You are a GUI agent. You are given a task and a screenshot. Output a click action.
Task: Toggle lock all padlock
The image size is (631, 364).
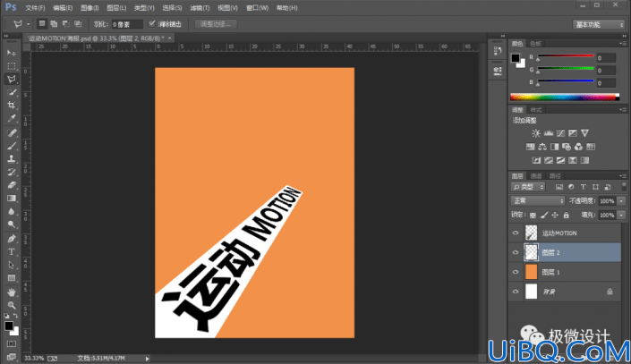point(567,216)
